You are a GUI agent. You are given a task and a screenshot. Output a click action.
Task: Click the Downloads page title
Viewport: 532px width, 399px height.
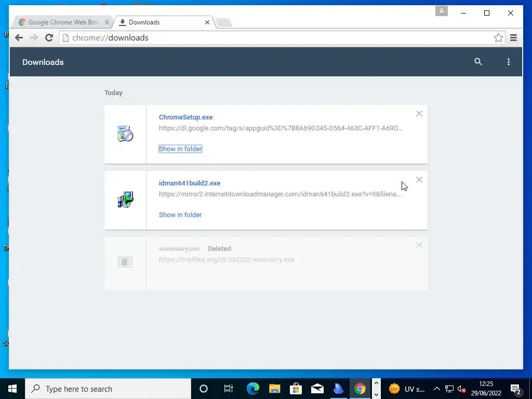click(43, 62)
